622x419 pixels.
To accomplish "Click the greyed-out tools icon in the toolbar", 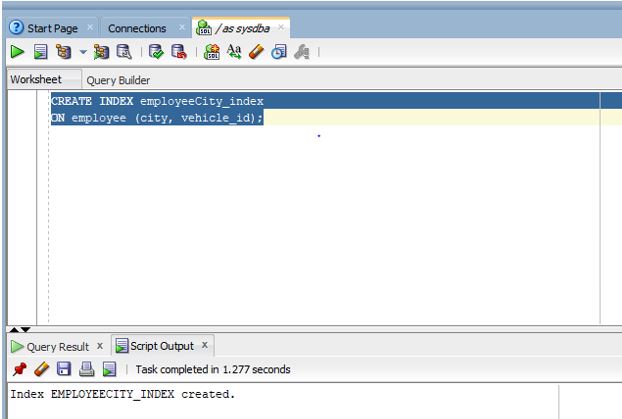I will click(x=301, y=52).
